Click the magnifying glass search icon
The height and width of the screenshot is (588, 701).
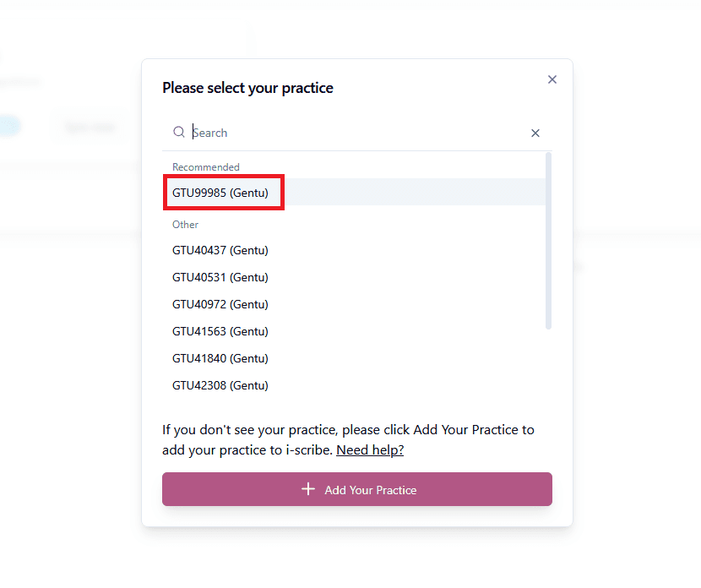click(x=179, y=132)
